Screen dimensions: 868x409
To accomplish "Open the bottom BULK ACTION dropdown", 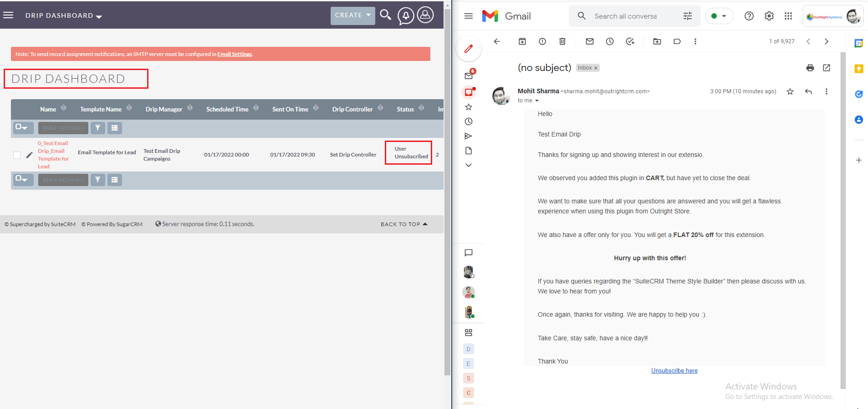I will point(63,180).
